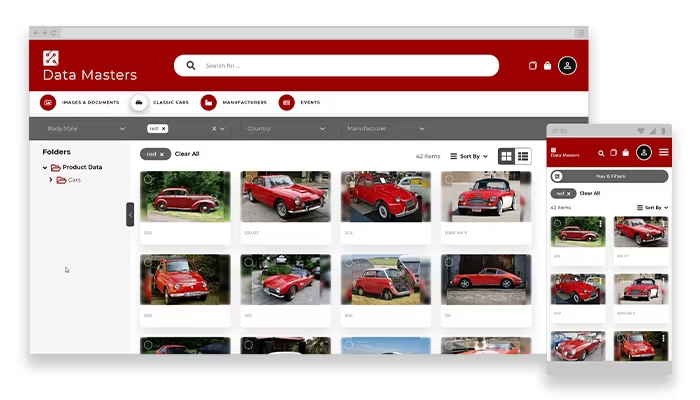Open the Events tab label
The width and height of the screenshot is (700, 400).
(x=310, y=103)
